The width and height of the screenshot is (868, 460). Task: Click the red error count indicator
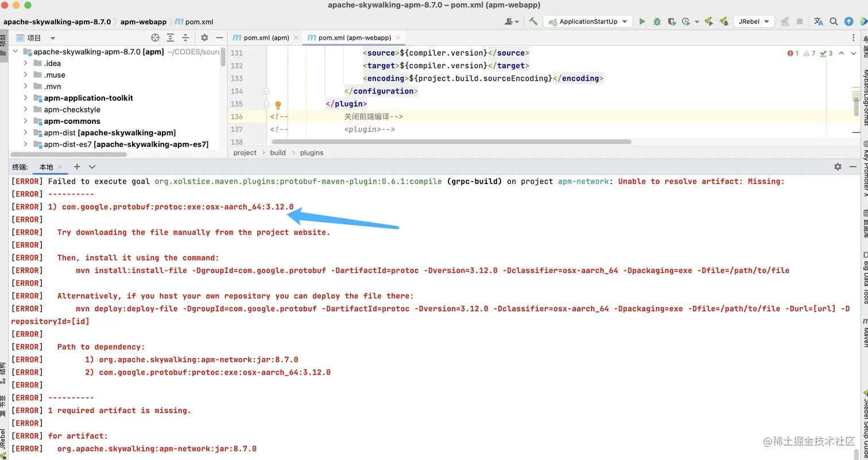(793, 53)
